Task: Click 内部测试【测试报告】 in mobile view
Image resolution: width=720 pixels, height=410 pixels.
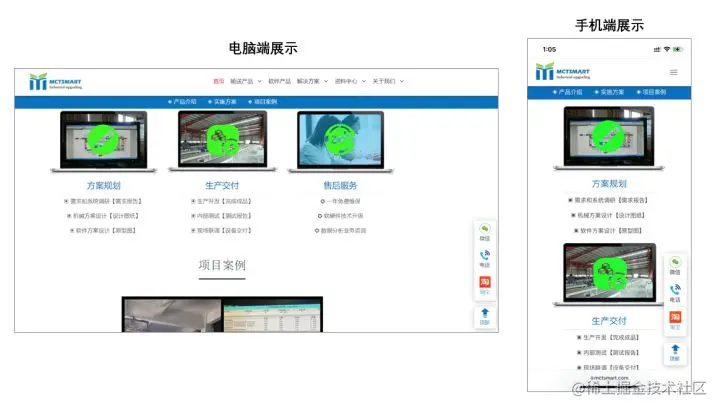Action: click(608, 353)
